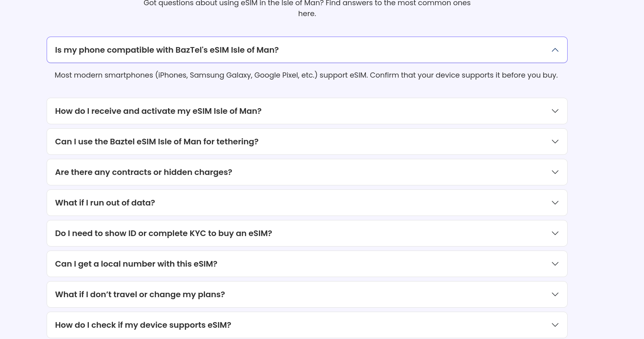
Task: Click chevron on the ID or KYC row
Action: (x=555, y=233)
